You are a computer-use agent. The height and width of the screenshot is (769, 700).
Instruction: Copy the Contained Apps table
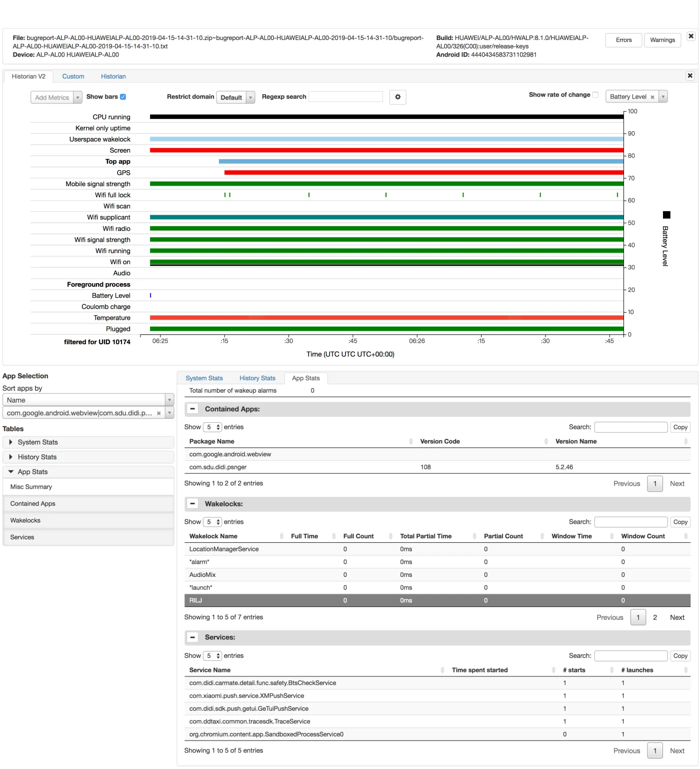click(680, 427)
